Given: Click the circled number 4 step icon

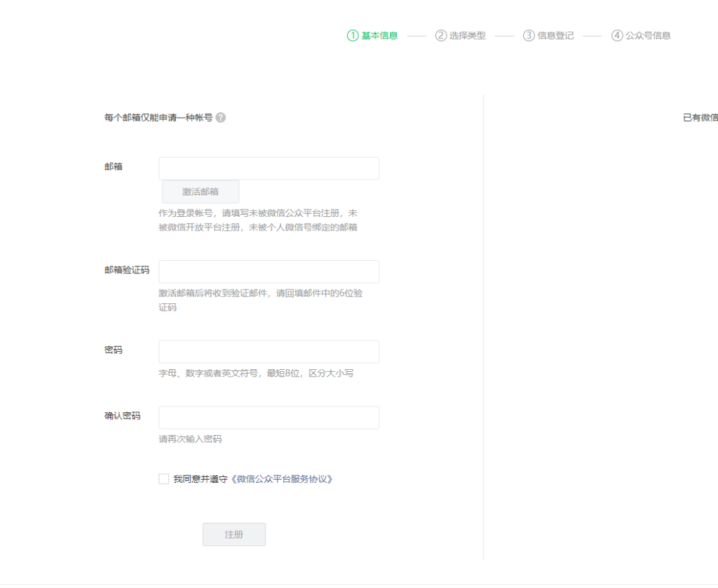Looking at the screenshot, I should [x=617, y=36].
